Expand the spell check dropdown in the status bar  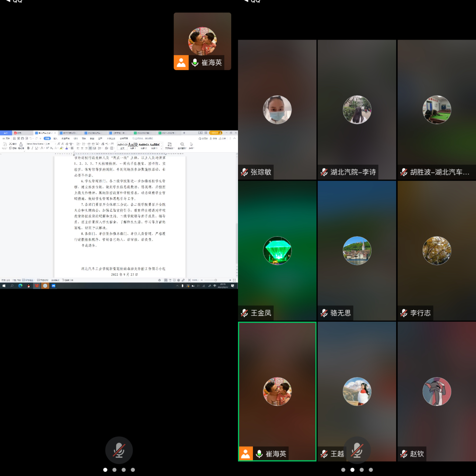34,280
